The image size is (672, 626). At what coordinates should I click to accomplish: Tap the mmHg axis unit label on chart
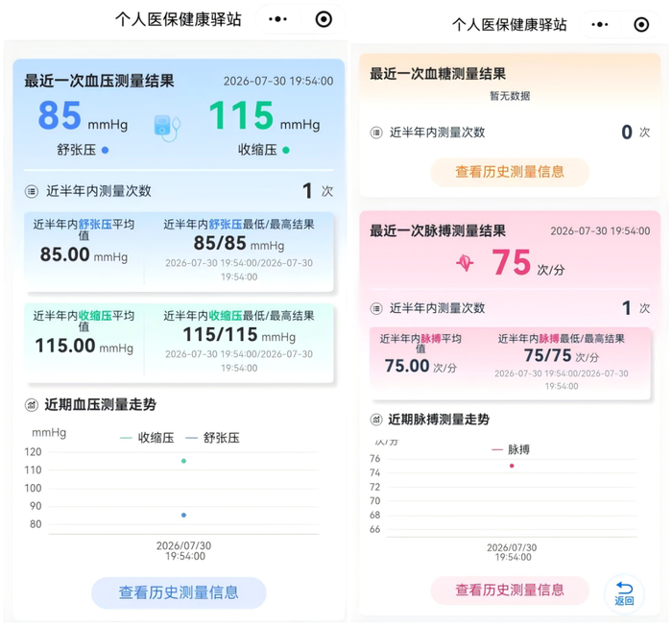click(49, 433)
